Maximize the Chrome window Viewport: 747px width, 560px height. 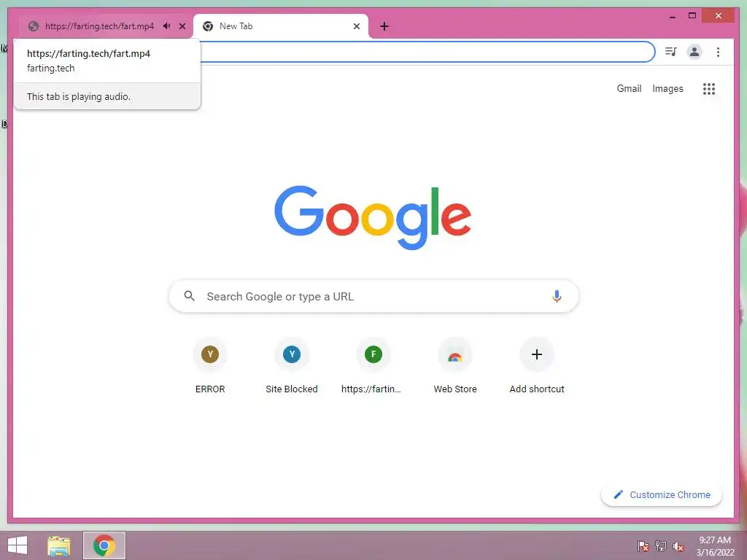pyautogui.click(x=692, y=16)
